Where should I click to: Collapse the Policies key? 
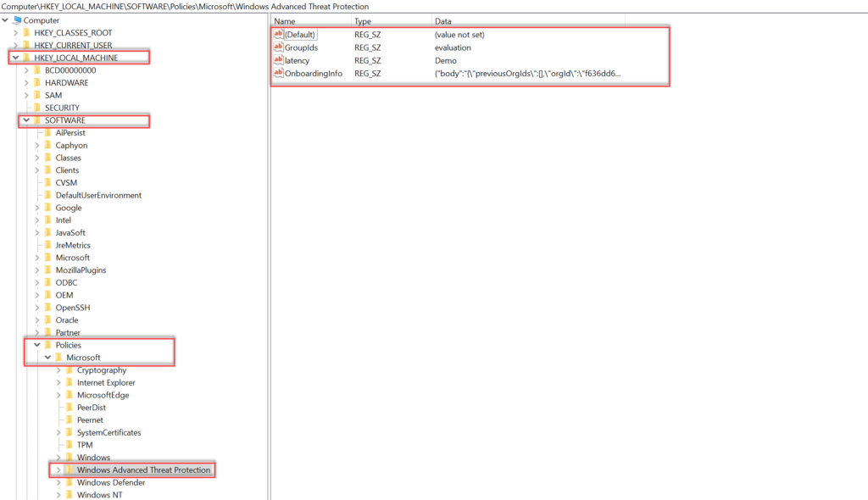point(37,345)
